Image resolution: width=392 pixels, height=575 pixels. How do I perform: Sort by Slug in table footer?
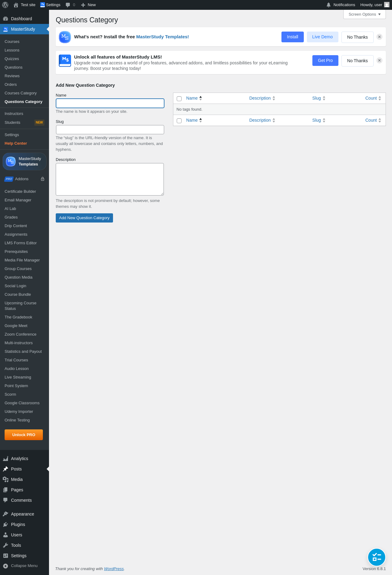coord(319,120)
